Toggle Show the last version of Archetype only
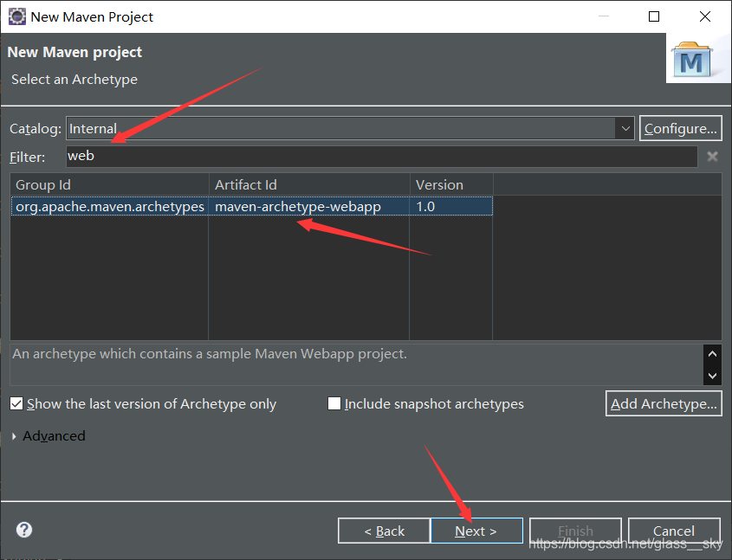Screen dimensions: 732x560 (16, 404)
